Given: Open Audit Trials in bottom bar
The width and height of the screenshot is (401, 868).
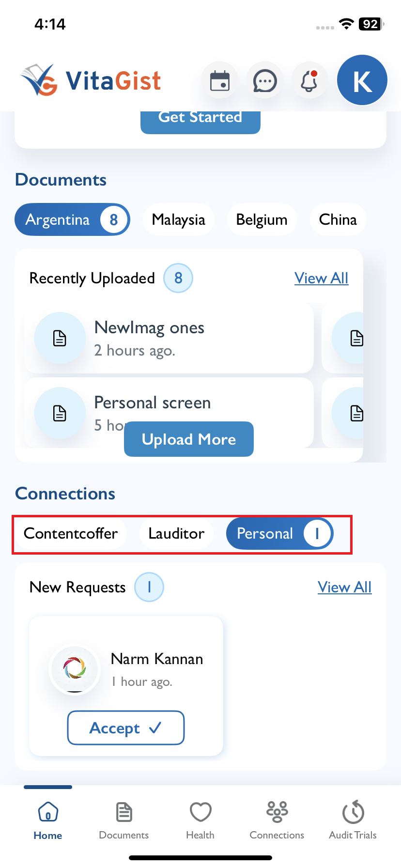Looking at the screenshot, I should click(x=353, y=820).
